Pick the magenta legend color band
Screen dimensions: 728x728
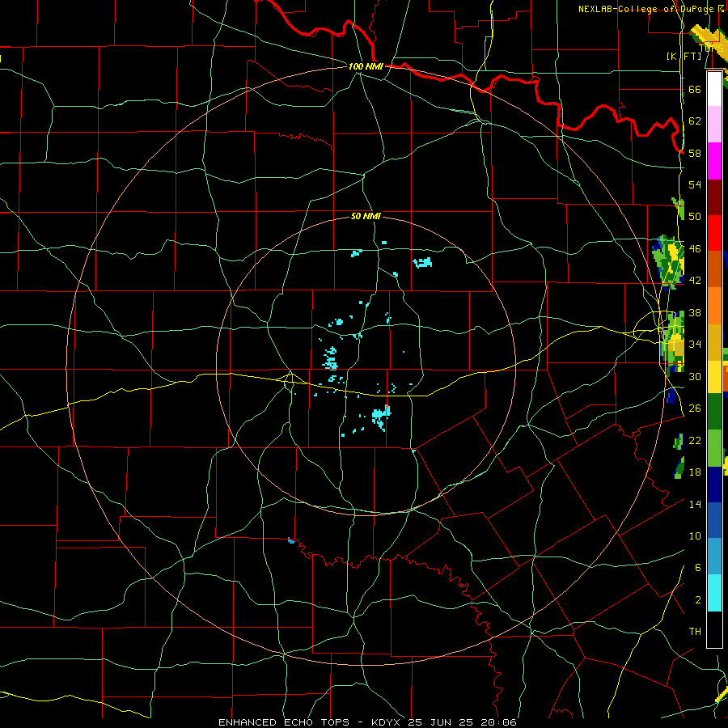tap(714, 161)
